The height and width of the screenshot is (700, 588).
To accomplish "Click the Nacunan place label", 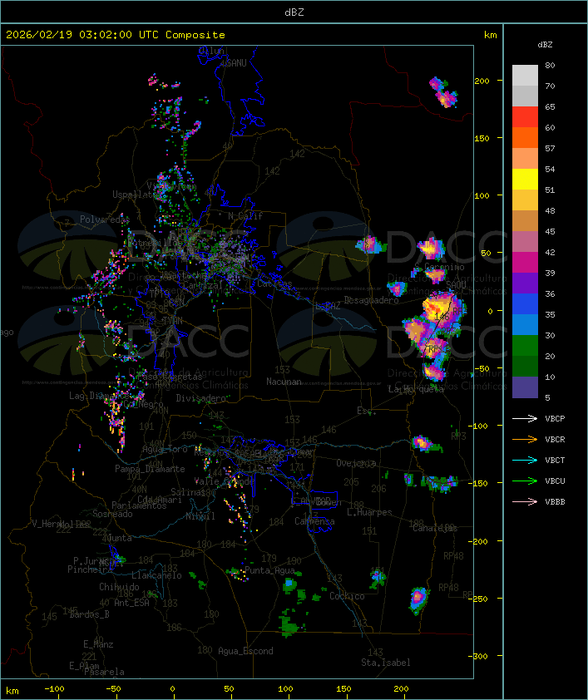I will point(284,382).
